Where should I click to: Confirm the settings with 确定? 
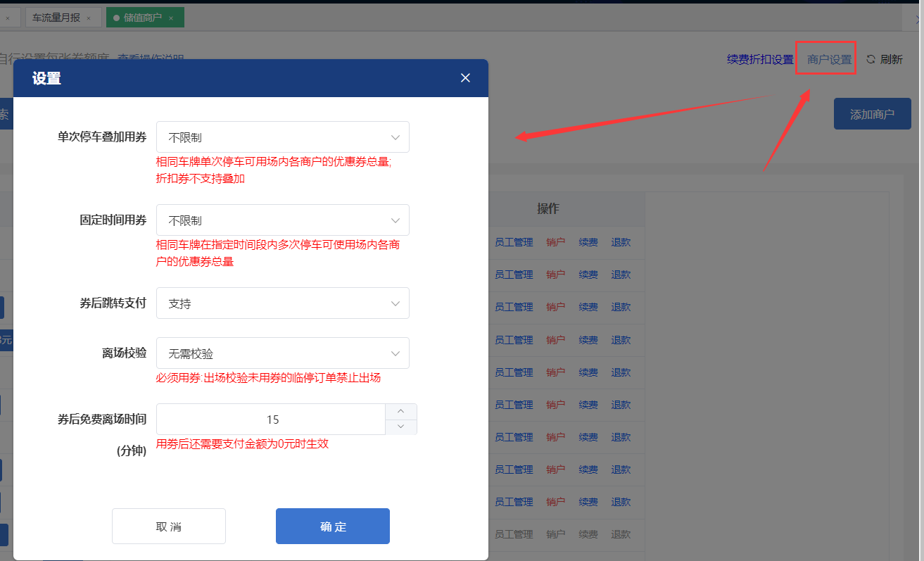(333, 527)
